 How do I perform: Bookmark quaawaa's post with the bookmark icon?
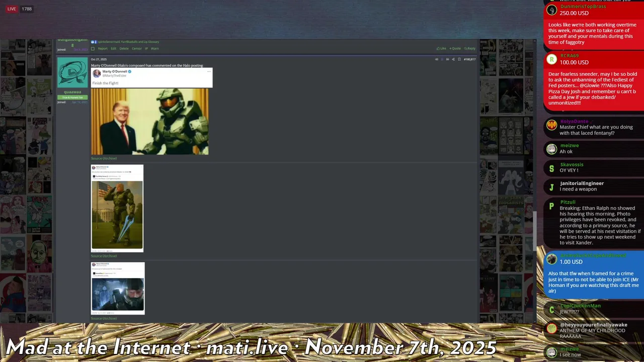pos(459,59)
